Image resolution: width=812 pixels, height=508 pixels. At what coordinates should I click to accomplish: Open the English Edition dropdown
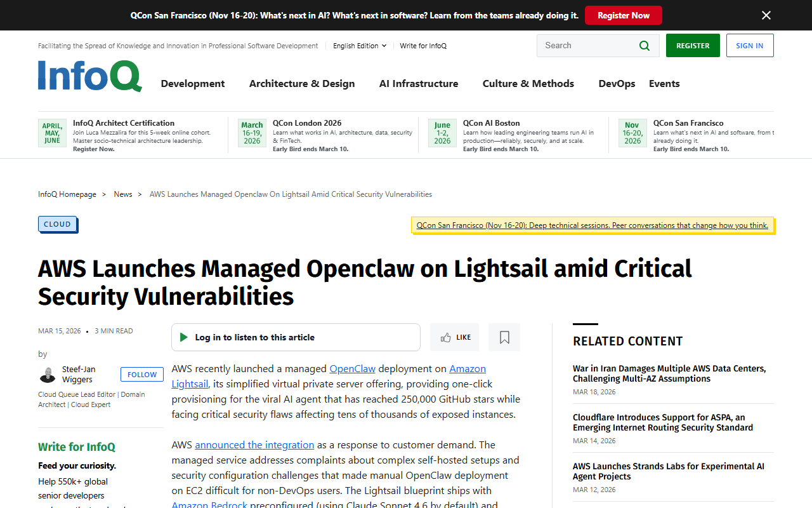pyautogui.click(x=359, y=45)
